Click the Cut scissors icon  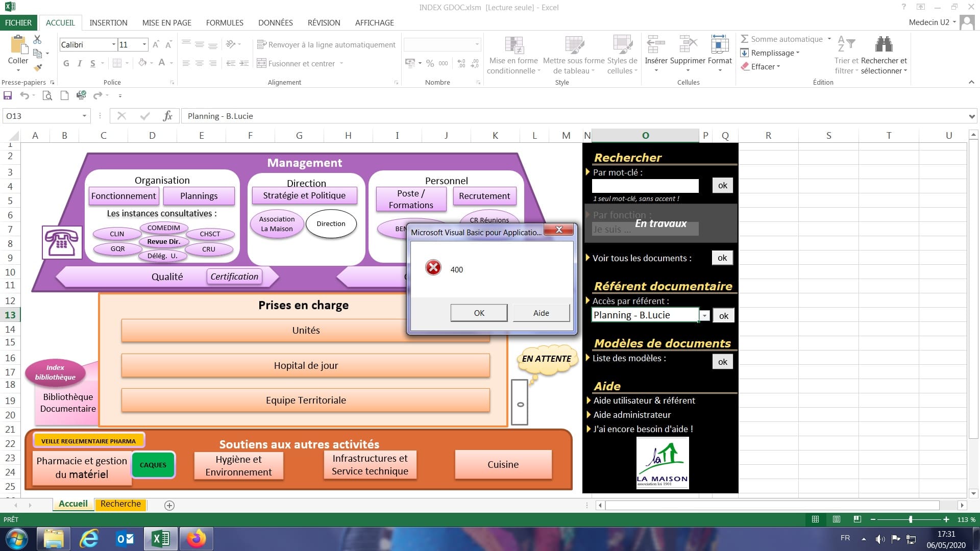point(37,39)
